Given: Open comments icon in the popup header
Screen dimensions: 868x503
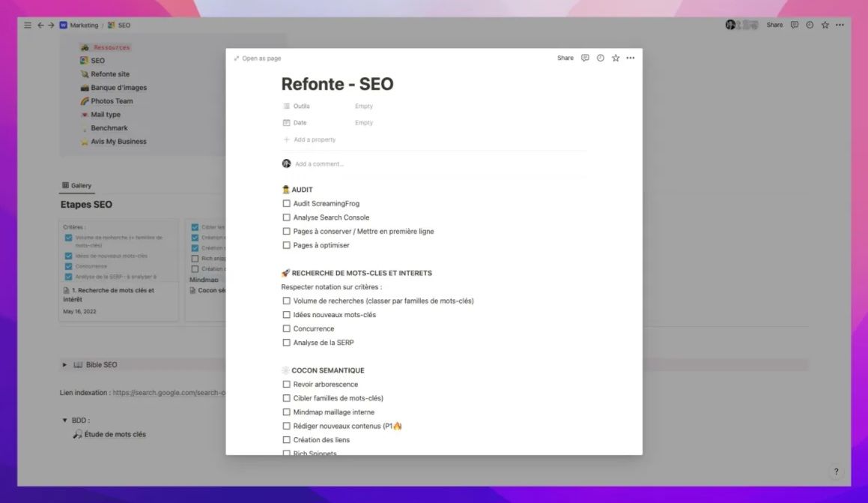Looking at the screenshot, I should pyautogui.click(x=585, y=58).
